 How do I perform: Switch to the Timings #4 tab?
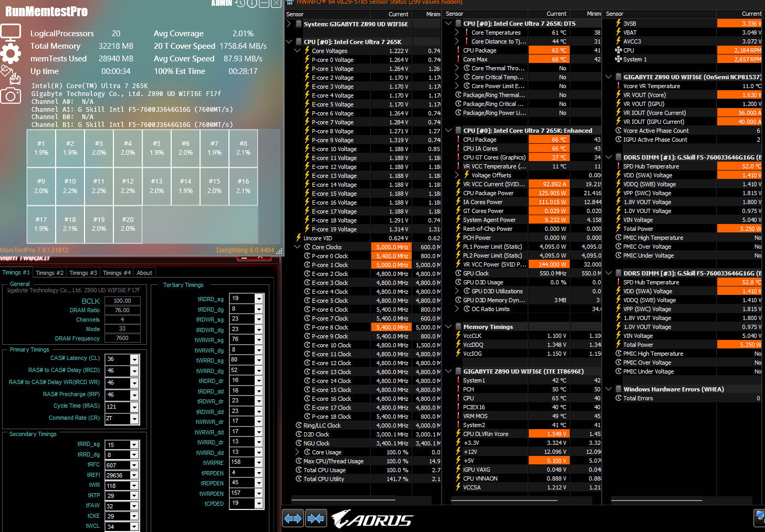(117, 273)
